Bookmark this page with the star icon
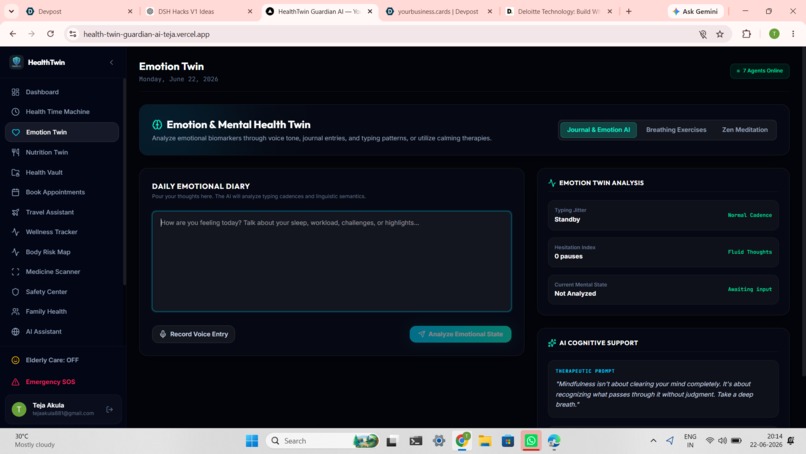The width and height of the screenshot is (806, 454). 720,34
